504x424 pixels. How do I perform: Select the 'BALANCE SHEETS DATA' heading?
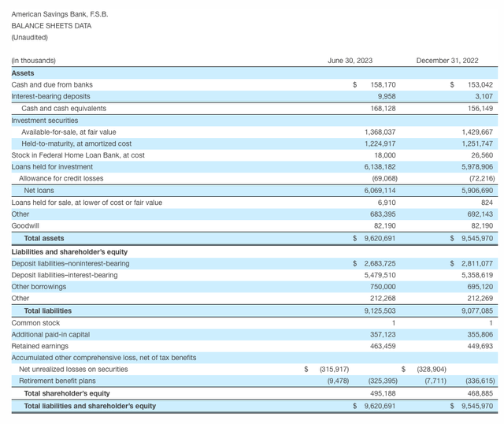(51, 26)
